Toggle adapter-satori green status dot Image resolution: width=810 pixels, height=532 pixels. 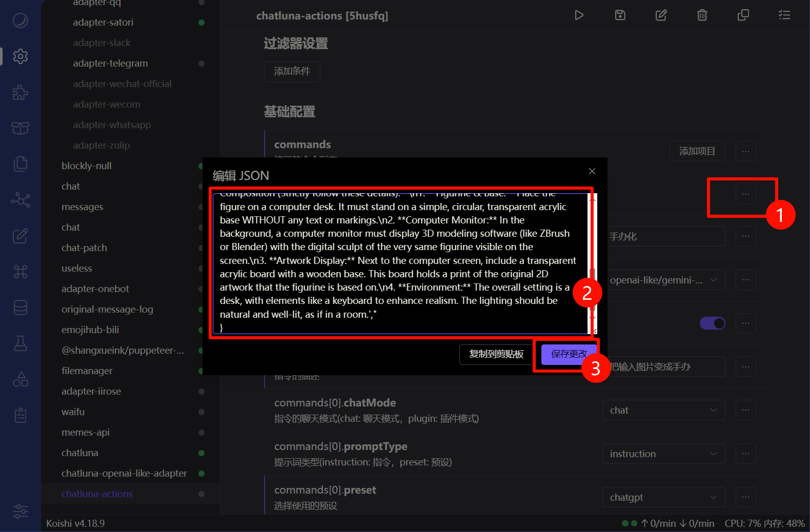tap(201, 23)
